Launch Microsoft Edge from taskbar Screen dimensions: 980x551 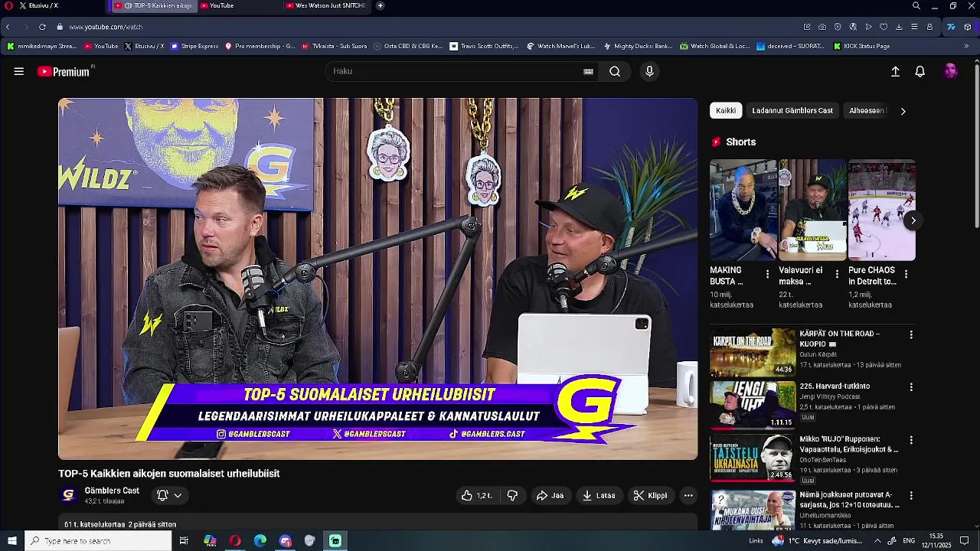point(260,541)
